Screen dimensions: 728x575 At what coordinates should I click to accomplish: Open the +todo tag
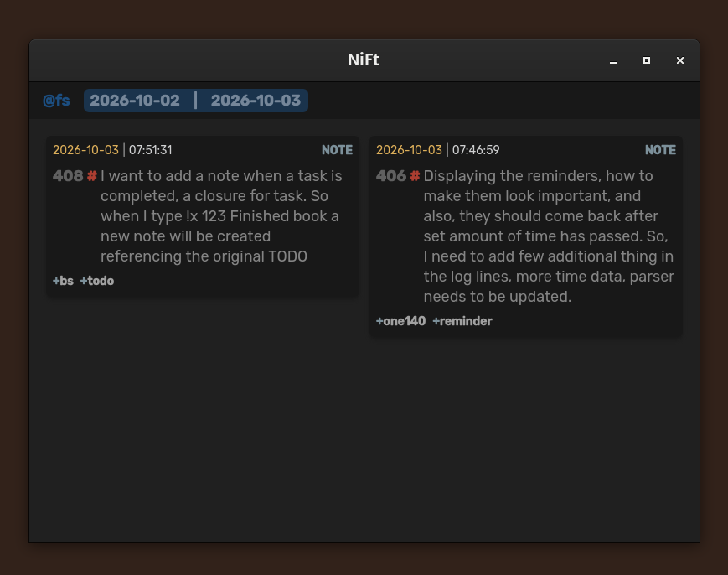[97, 281]
